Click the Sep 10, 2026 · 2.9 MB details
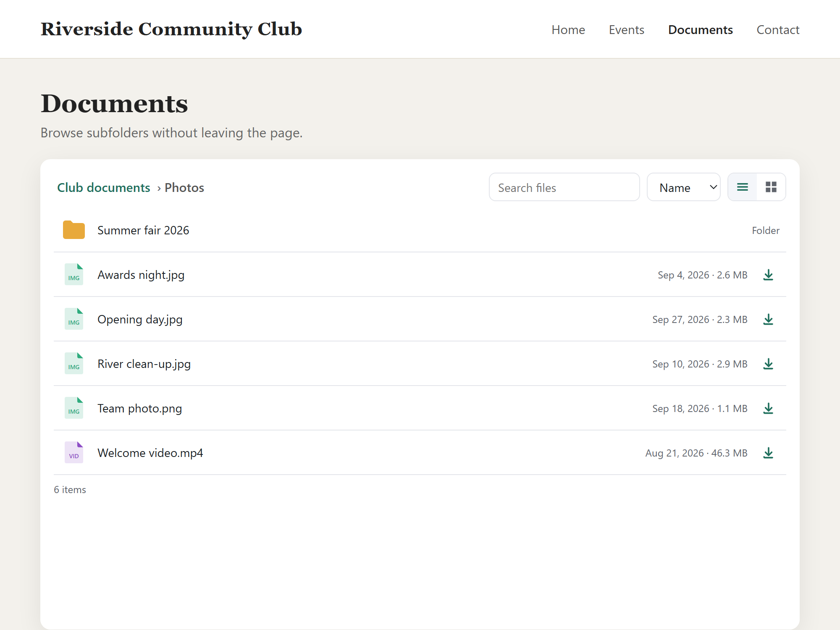The height and width of the screenshot is (630, 840). click(x=700, y=364)
